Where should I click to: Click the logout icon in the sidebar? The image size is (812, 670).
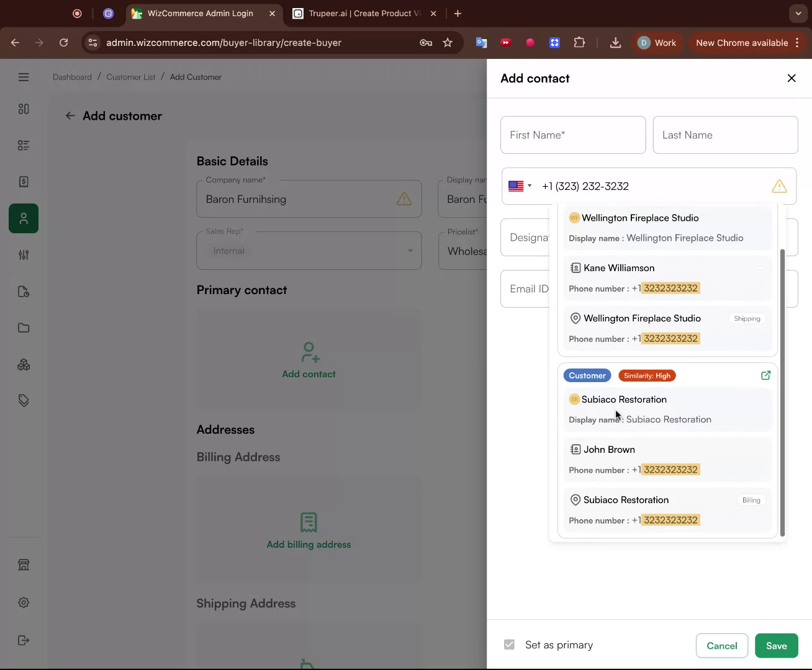tap(24, 640)
